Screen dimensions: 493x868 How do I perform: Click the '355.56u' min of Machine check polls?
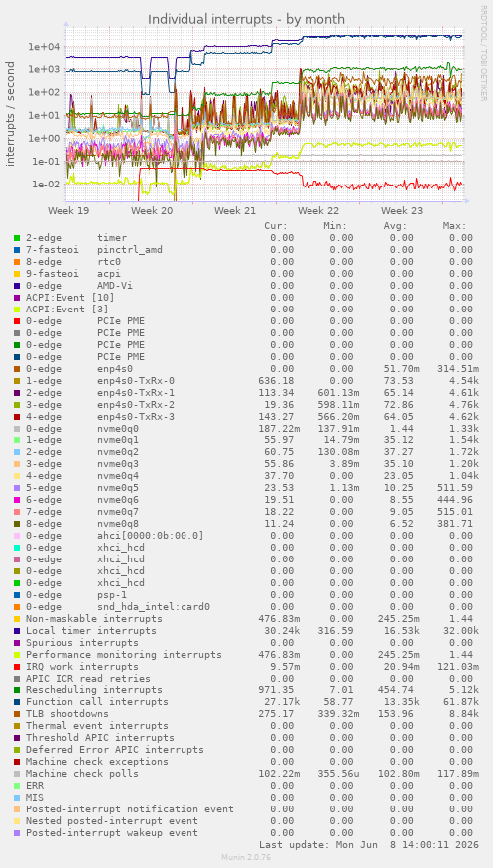[x=338, y=774]
